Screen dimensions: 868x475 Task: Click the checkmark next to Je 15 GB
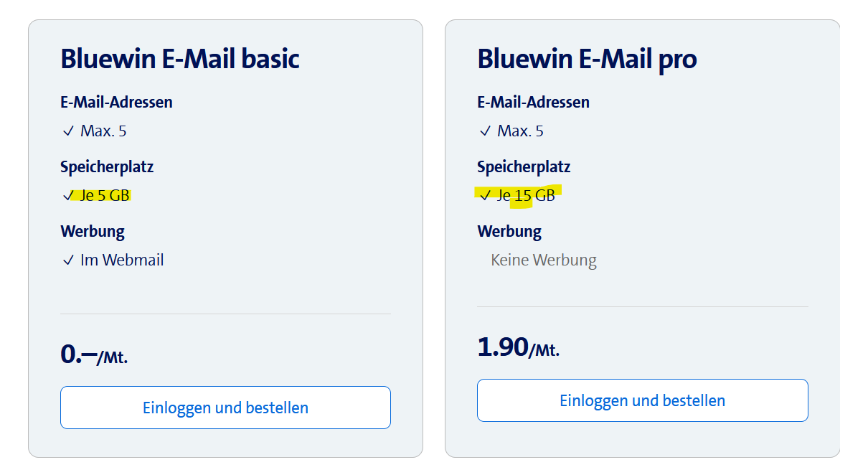[485, 195]
